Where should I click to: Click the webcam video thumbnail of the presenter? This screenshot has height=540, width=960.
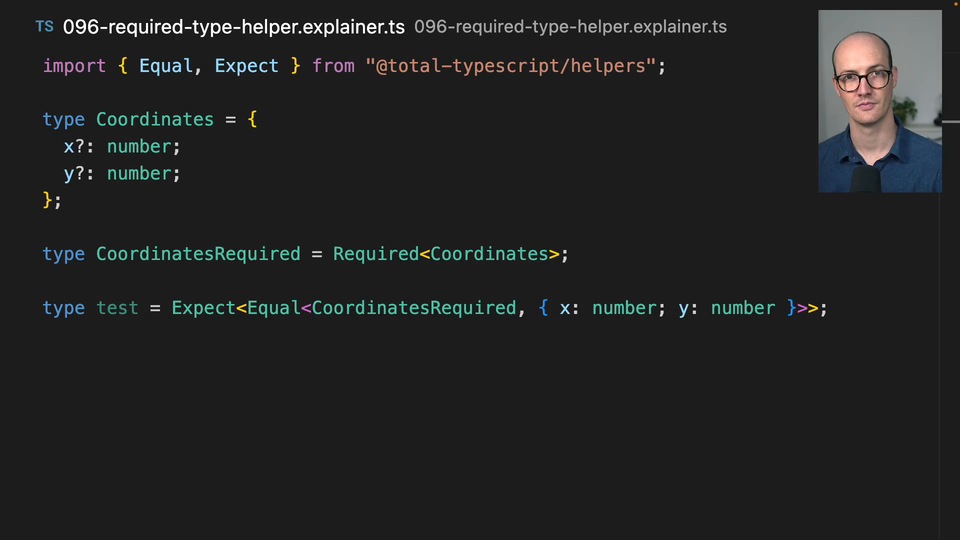pos(879,101)
